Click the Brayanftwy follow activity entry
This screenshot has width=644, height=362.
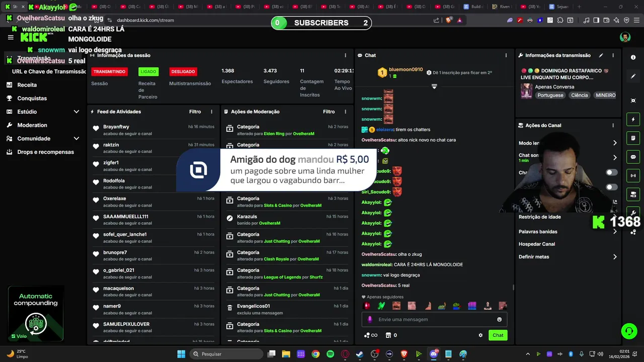click(153, 130)
